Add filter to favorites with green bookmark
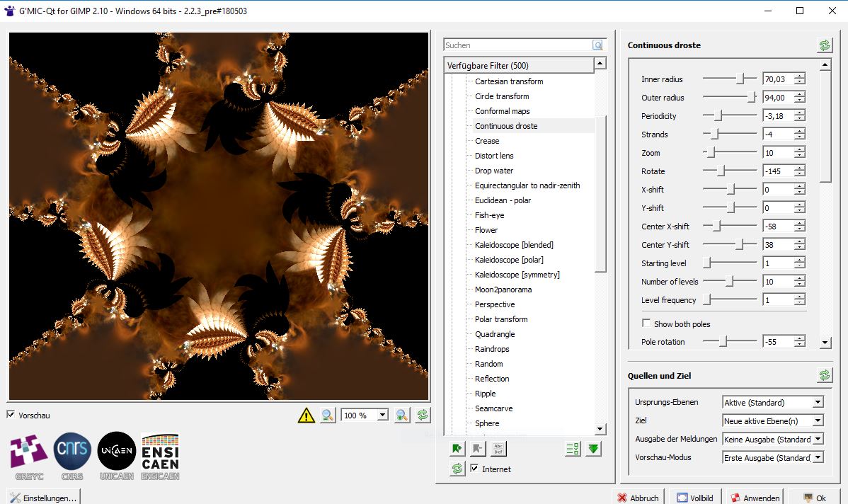848x504 pixels. [457, 448]
